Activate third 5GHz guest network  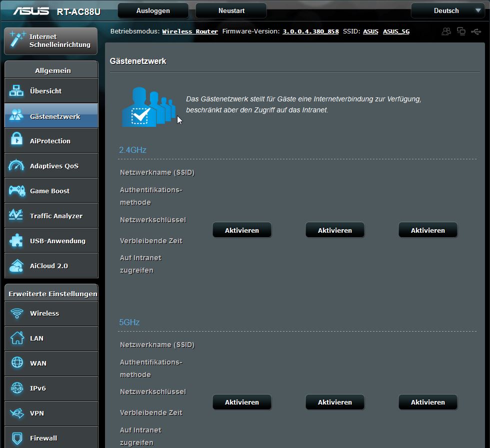click(428, 402)
